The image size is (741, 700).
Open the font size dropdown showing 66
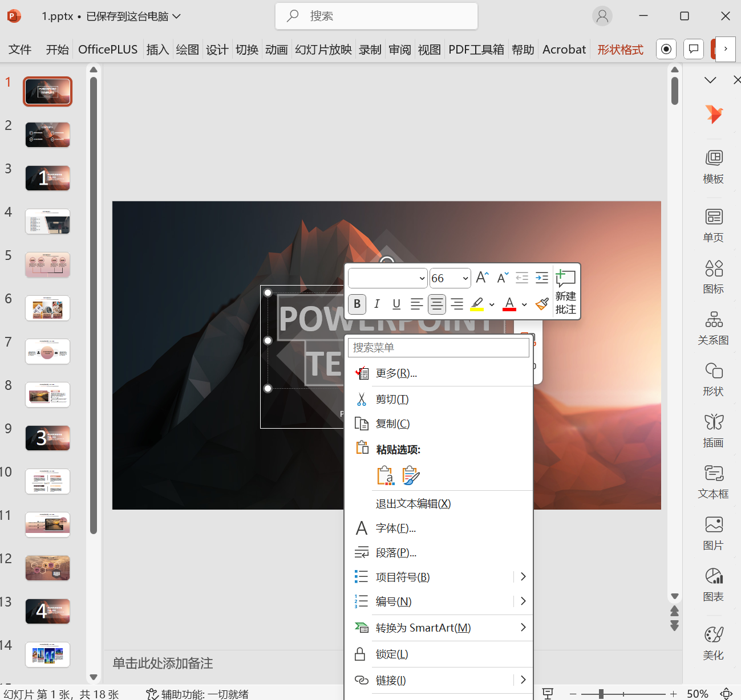pyautogui.click(x=464, y=278)
